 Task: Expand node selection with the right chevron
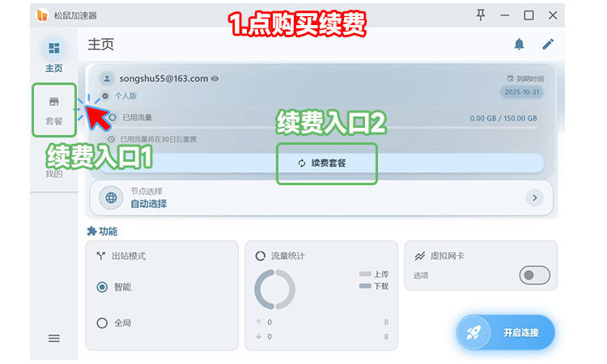(533, 197)
